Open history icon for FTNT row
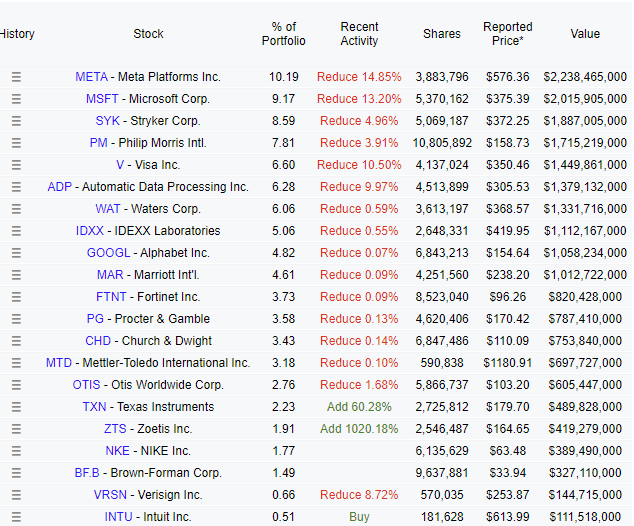Viewport: 634px width, 526px height. pyautogui.click(x=16, y=297)
